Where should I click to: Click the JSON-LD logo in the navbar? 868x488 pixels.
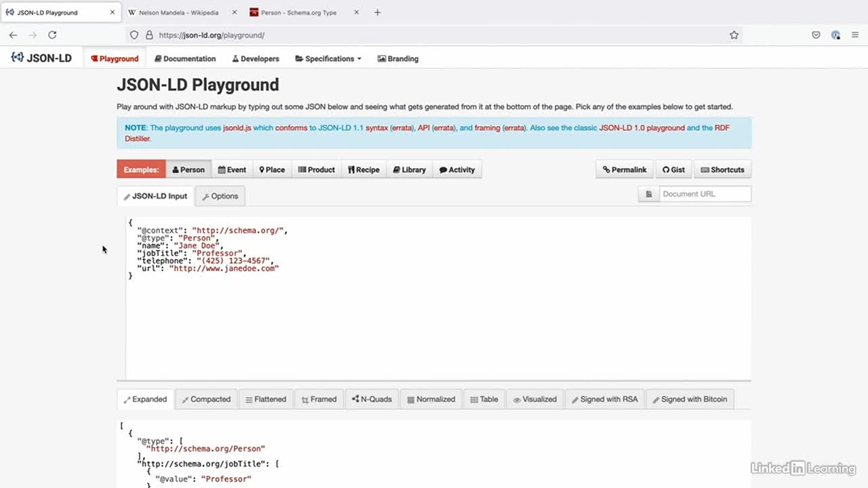[41, 58]
